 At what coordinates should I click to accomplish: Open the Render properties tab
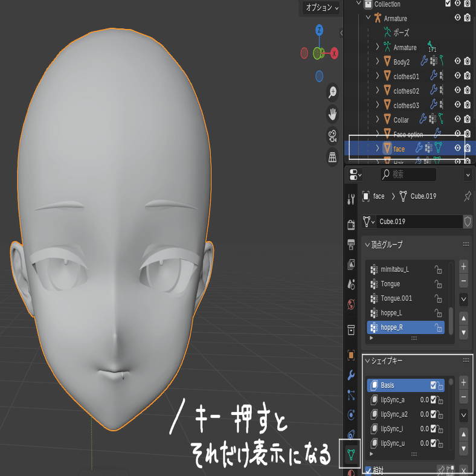(x=351, y=225)
